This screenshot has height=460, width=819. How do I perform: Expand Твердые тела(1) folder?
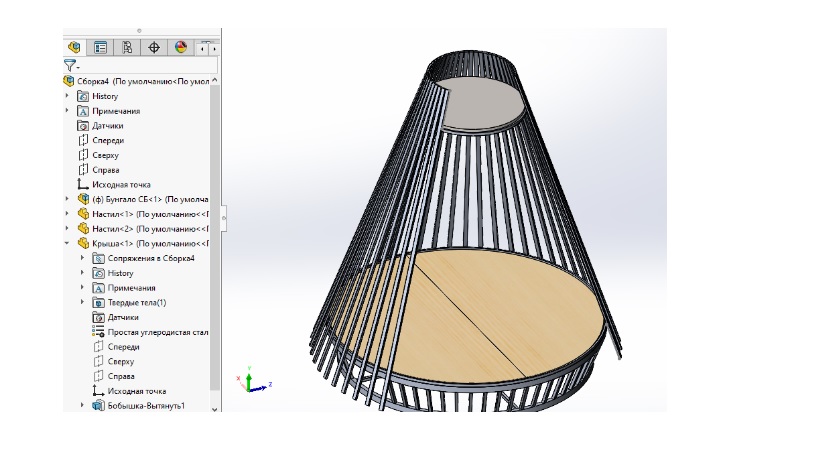click(x=82, y=302)
